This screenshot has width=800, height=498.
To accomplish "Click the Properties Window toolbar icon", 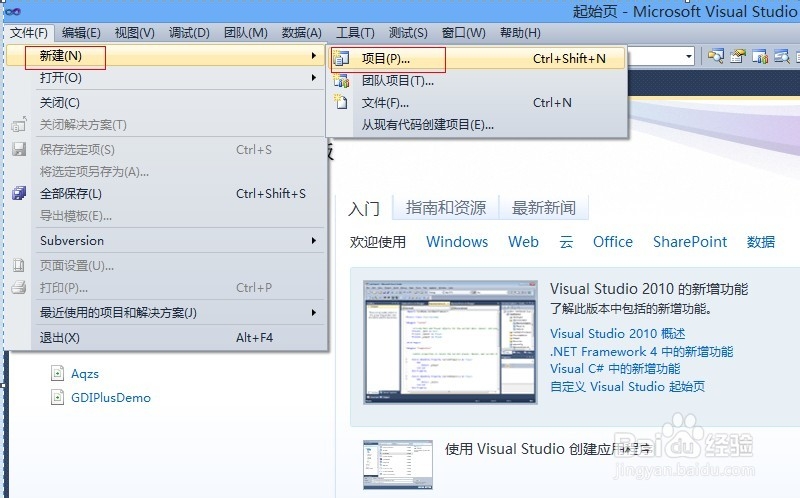I will pyautogui.click(x=737, y=56).
